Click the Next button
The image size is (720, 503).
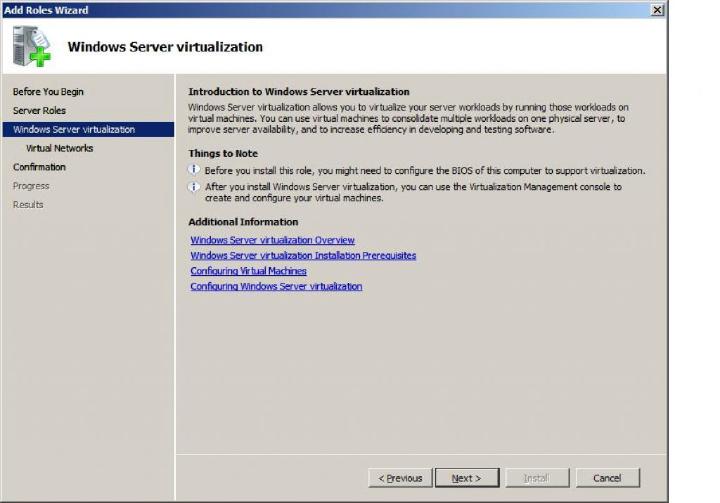pos(467,478)
